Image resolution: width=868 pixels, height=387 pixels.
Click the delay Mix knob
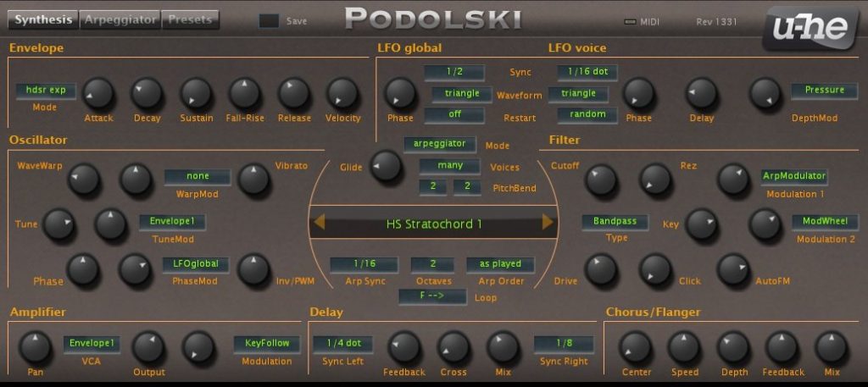(503, 347)
